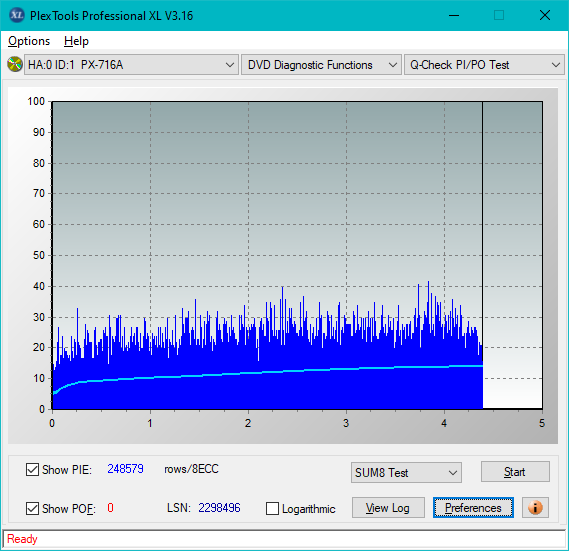Open the Options menu
This screenshot has height=551, width=569.
point(29,41)
